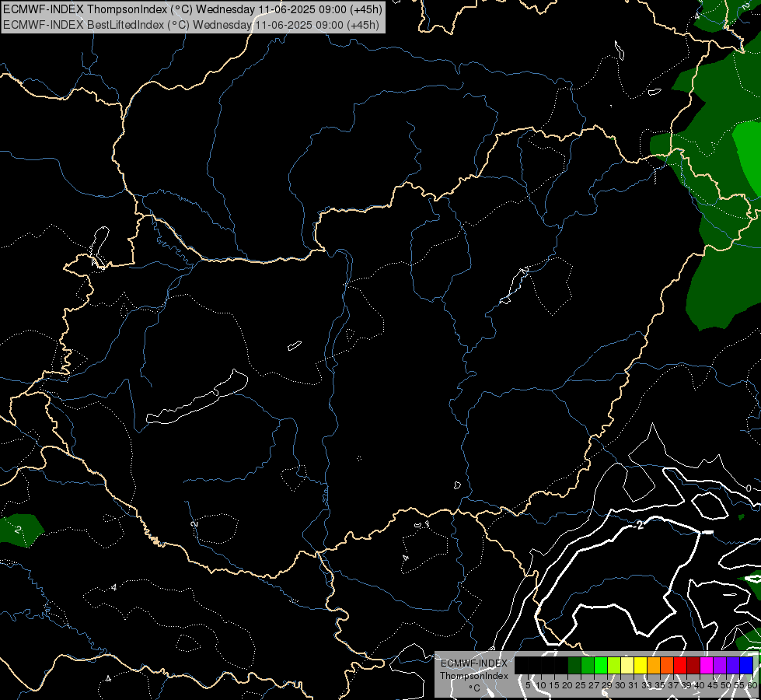Select the dark red 39-40 legend swatch

[693, 665]
